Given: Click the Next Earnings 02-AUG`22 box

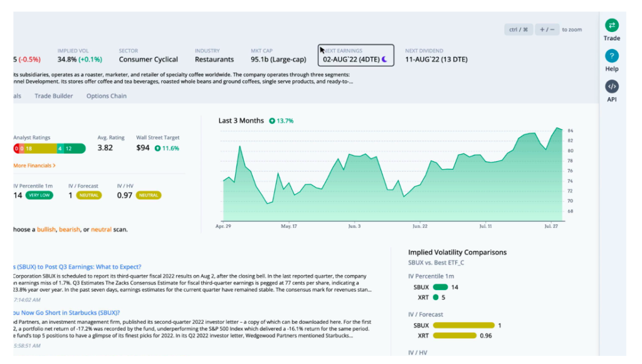Looking at the screenshot, I should (356, 55).
